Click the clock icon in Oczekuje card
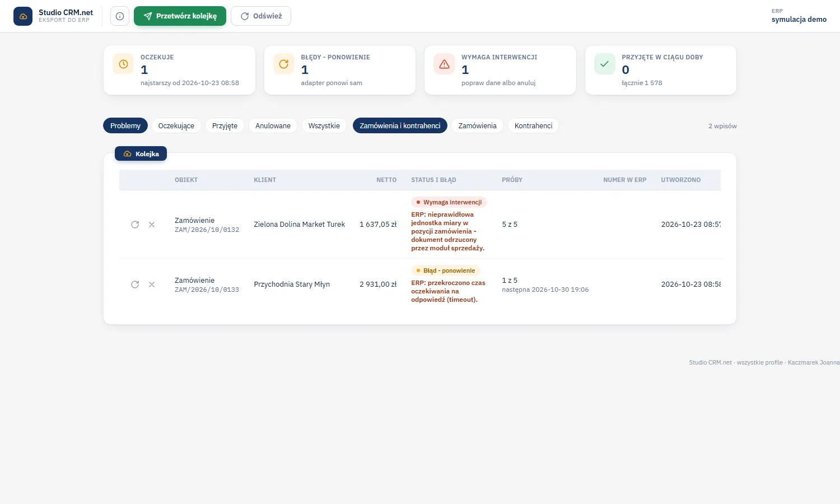This screenshot has width=840, height=504. (123, 64)
